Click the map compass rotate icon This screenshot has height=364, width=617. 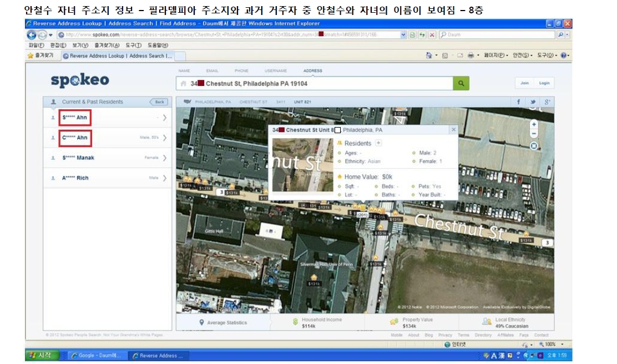(x=534, y=146)
